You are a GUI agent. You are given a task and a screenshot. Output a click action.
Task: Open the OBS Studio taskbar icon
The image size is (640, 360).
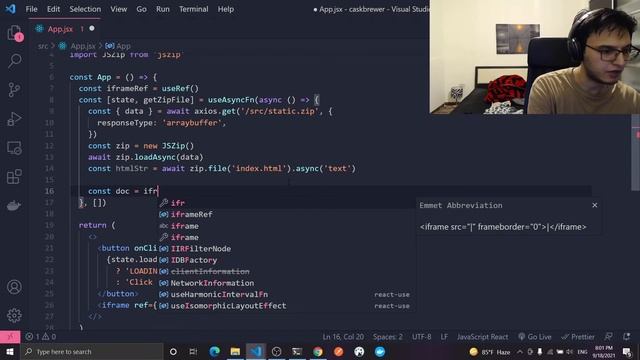coord(276,351)
